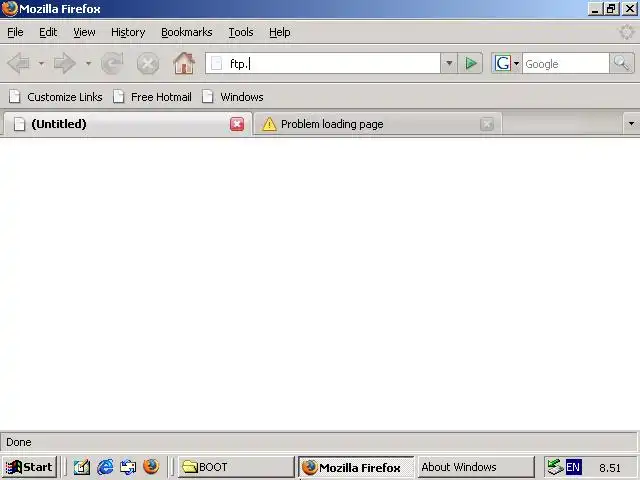
Task: Open the Tools menu
Action: [x=241, y=32]
